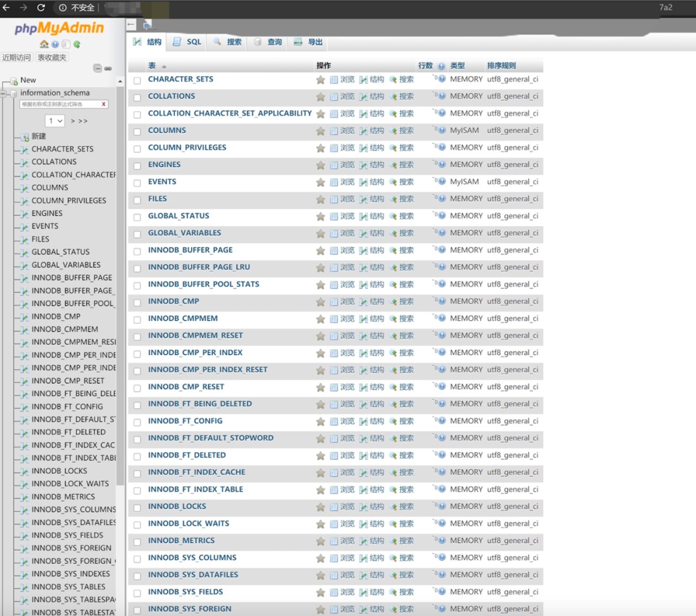This screenshot has height=616, width=696.
Task: Click row count help icon for EVENTS
Action: 442,182
